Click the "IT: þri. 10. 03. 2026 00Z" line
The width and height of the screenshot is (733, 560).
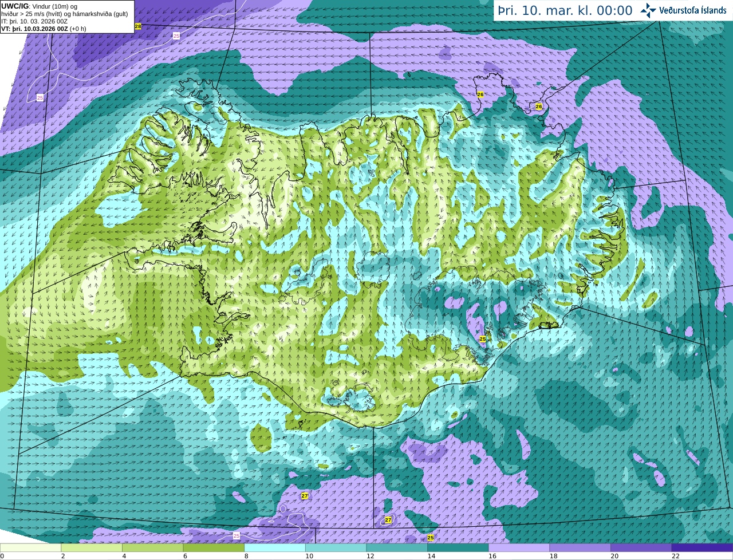(34, 21)
